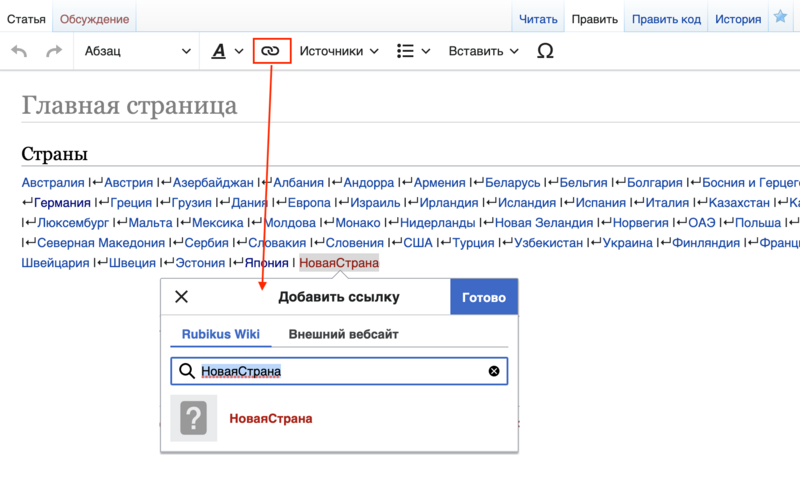This screenshot has height=504, width=800.
Task: Confirm with the Готово button
Action: point(484,297)
